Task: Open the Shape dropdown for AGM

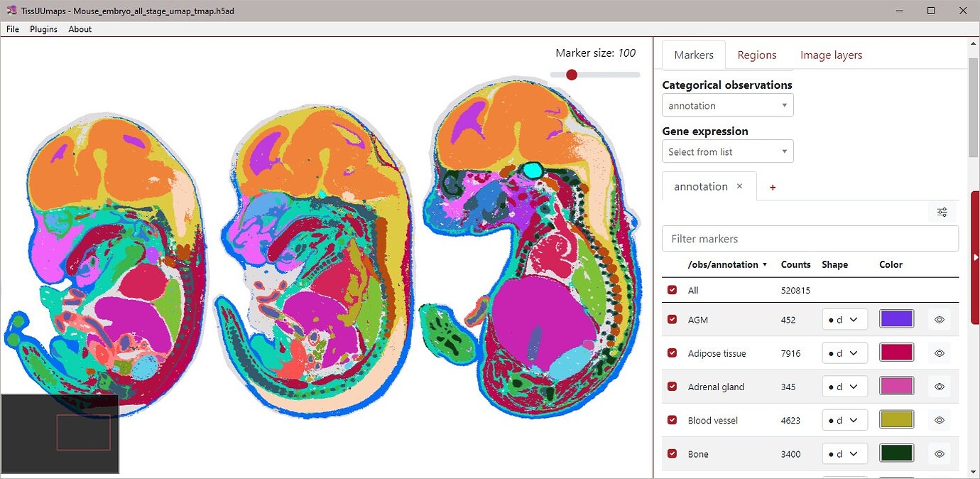Action: coord(844,319)
